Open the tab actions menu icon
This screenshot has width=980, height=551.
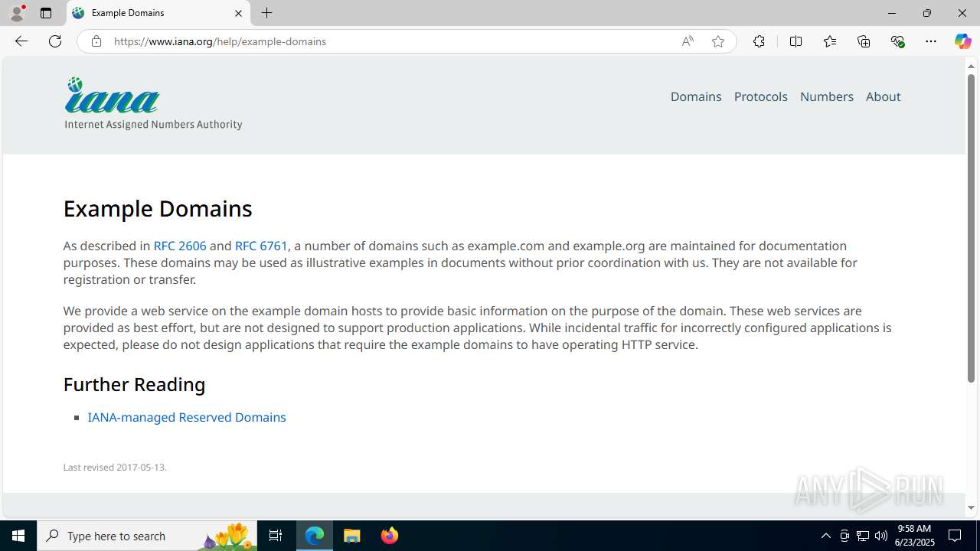[46, 13]
